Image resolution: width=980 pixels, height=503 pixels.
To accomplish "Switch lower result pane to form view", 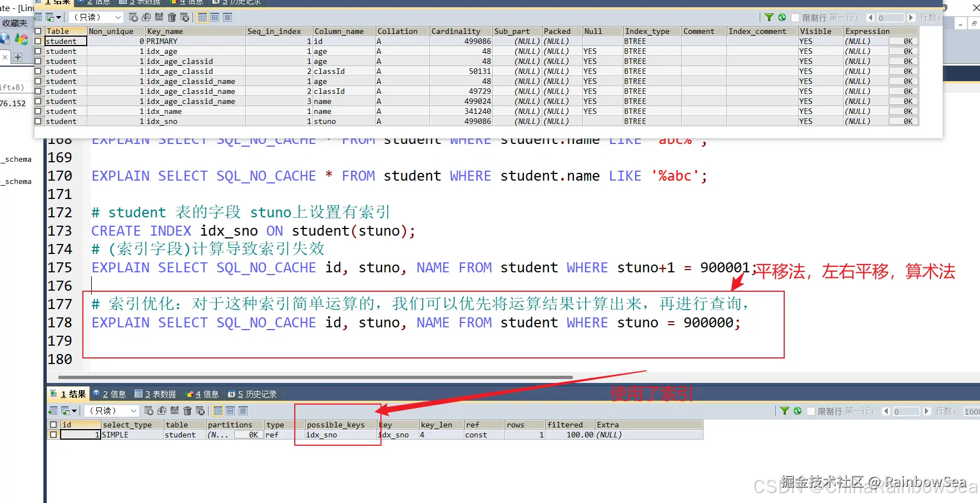I will [230, 411].
